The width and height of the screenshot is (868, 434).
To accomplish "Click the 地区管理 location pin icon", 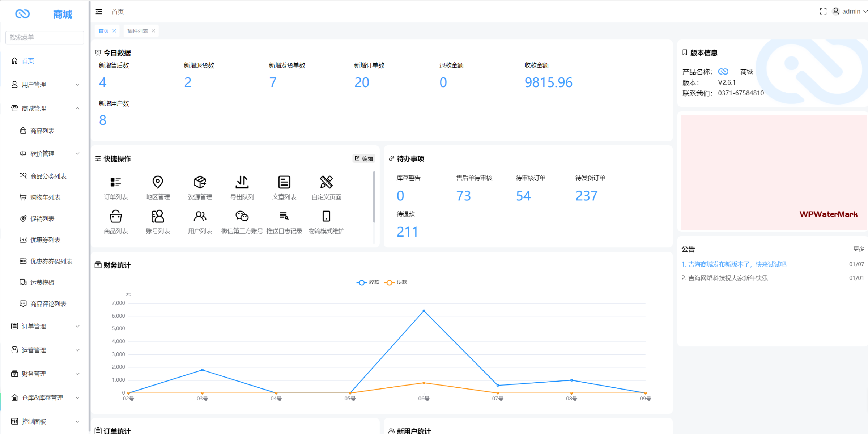I will [x=158, y=182].
